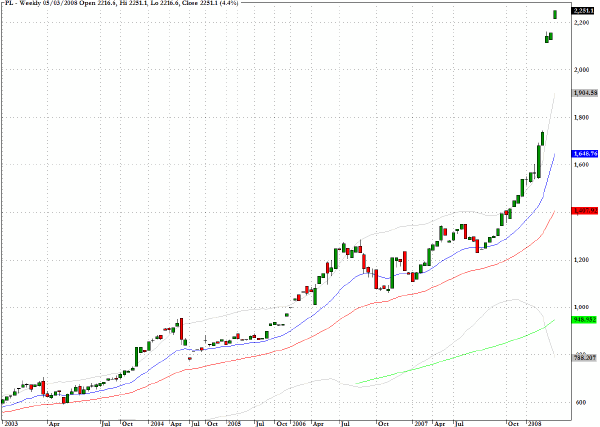Click the 1,000 price axis label
Image resolution: width=600 pixels, height=427 pixels.
(x=581, y=307)
